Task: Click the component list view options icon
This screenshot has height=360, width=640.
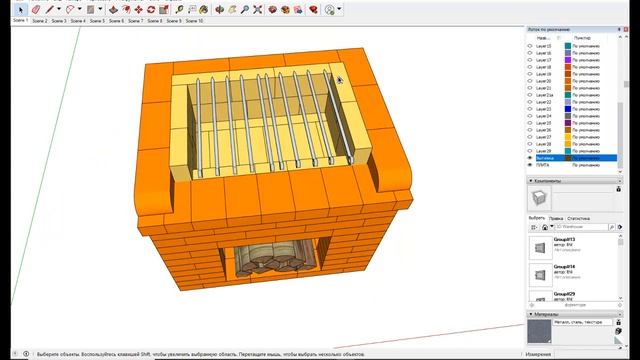Action: 534,227
